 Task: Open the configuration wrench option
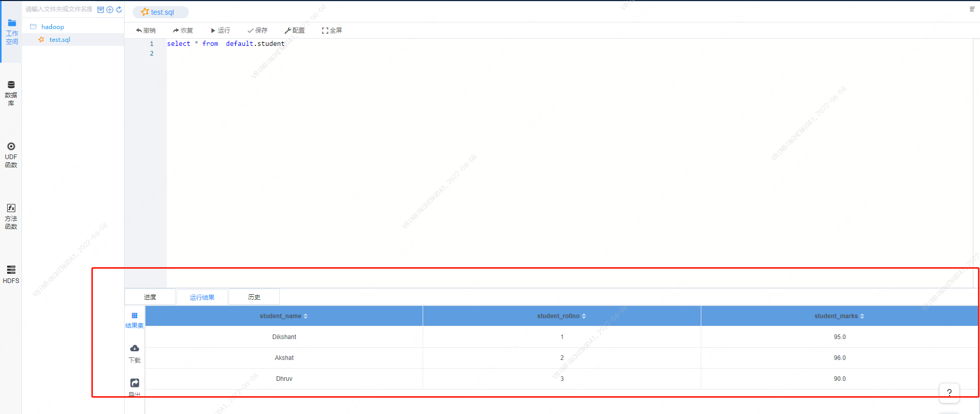point(295,31)
